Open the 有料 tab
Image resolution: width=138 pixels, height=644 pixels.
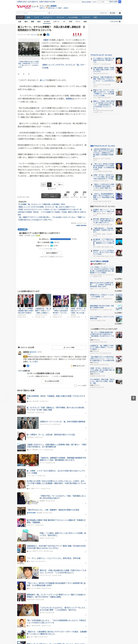tap(95, 17)
